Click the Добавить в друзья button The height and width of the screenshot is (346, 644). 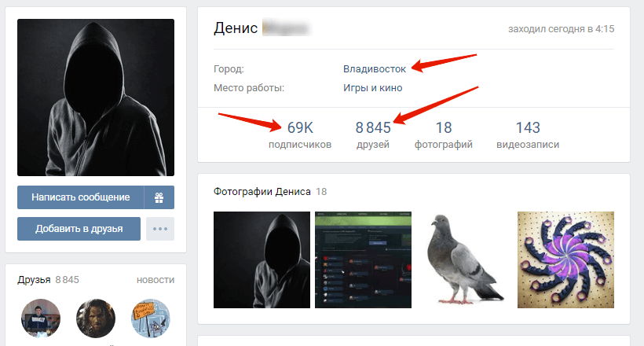tap(79, 229)
